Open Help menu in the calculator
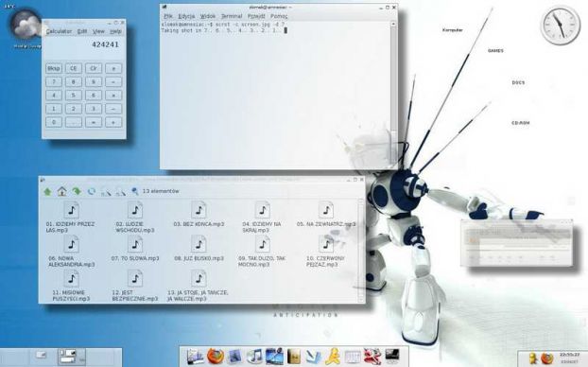Image resolution: width=588 pixels, height=367 pixels. point(115,31)
